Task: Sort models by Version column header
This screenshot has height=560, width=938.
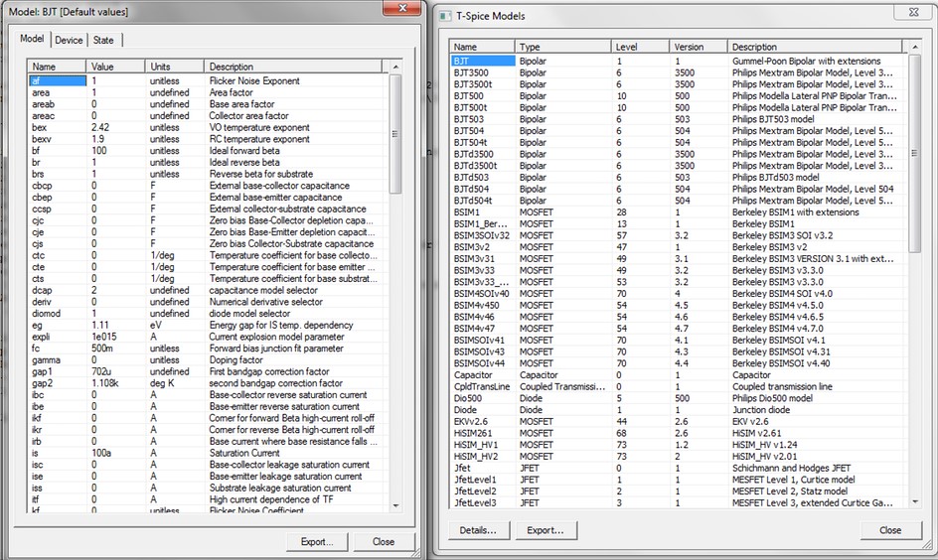Action: click(x=699, y=47)
